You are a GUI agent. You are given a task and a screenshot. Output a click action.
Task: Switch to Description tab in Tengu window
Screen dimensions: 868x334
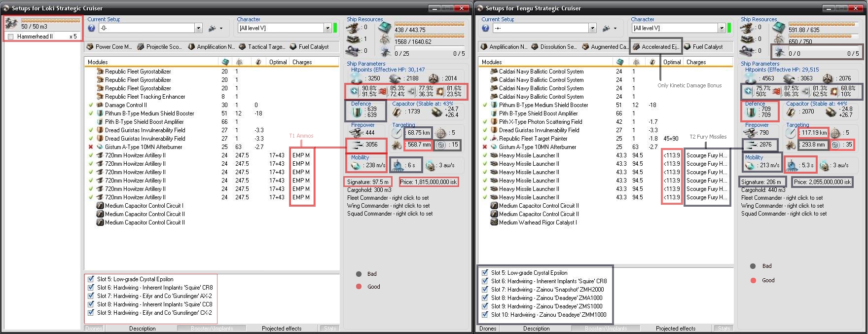pos(536,329)
